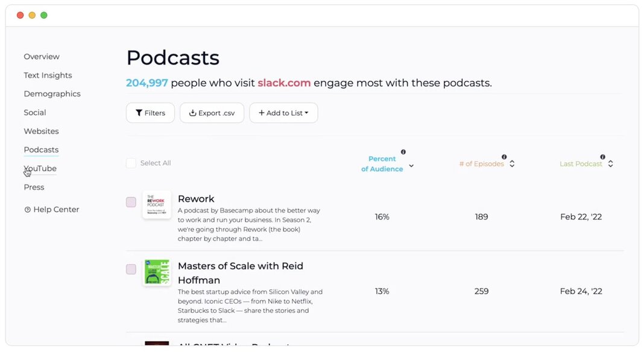Image resolution: width=644 pixels, height=352 pixels.
Task: Click the red close window button
Action: 20,15
